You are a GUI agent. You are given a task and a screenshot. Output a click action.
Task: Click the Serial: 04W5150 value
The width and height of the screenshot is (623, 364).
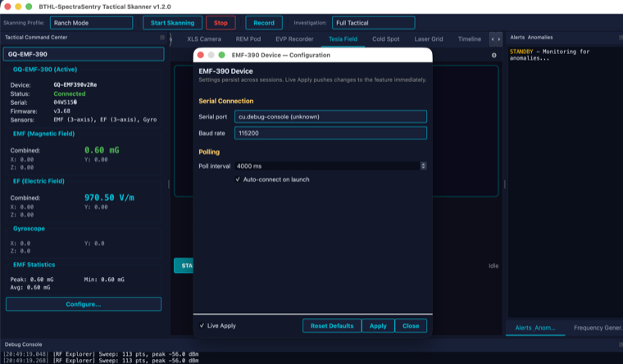66,102
